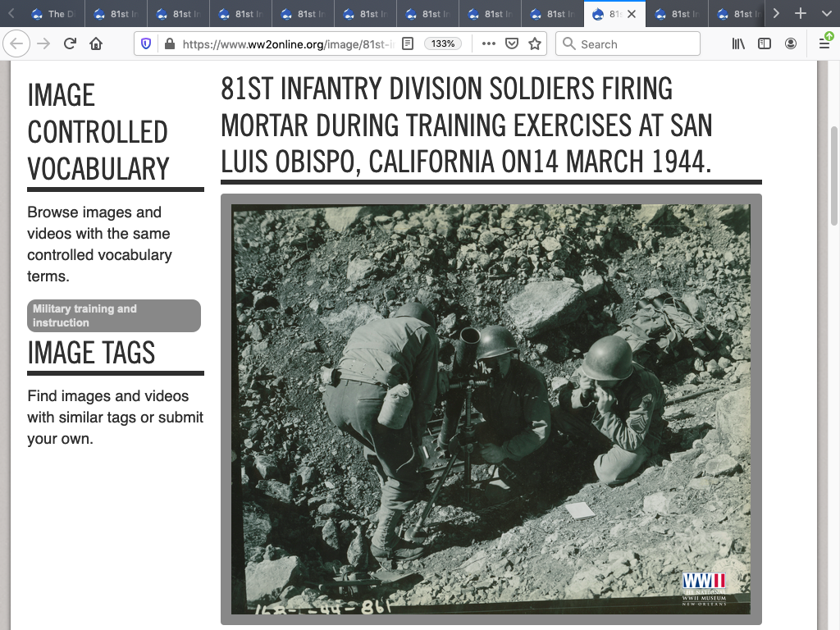The width and height of the screenshot is (840, 630).
Task: Click the browser Back arrow button
Action: 18,44
